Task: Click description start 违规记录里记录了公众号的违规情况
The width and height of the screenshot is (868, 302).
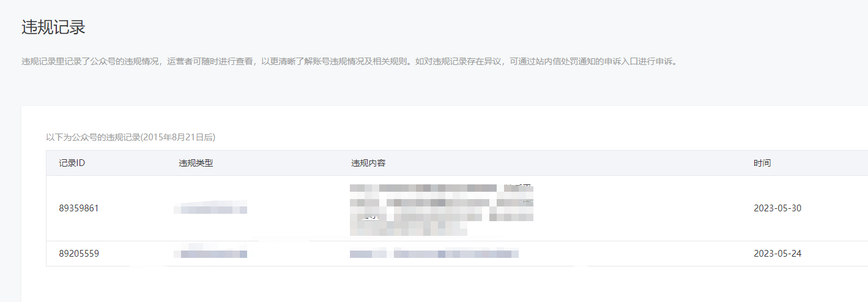Action: pos(90,62)
